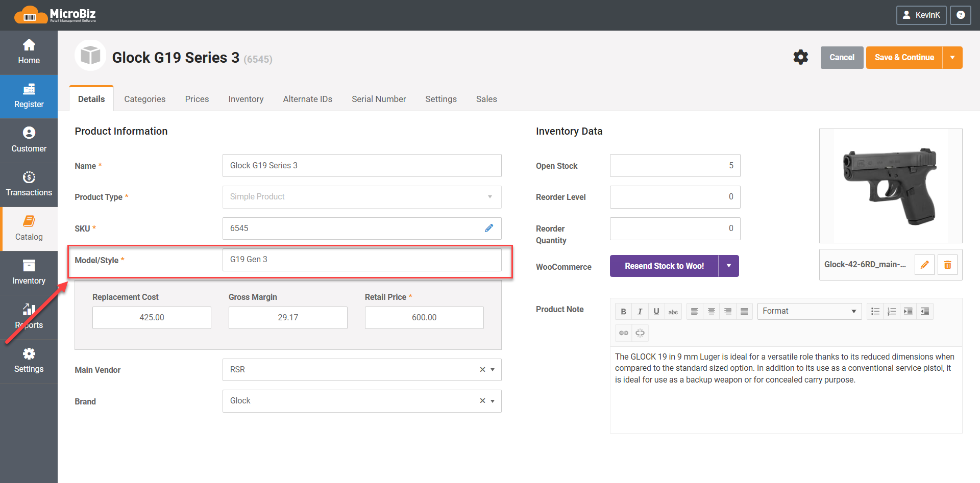
Task: Click the Resend Stock to Woo! button
Action: 664,266
